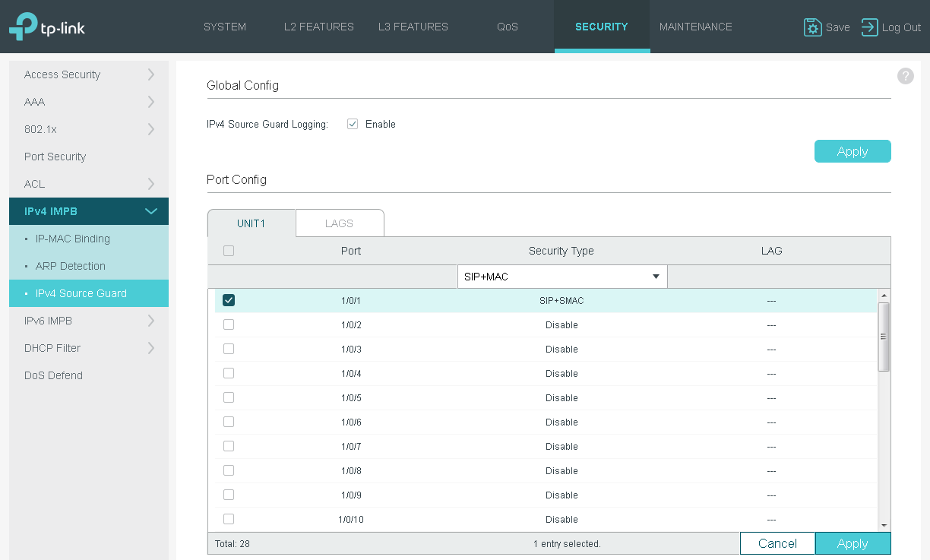930x560 pixels.
Task: Click the Save text link
Action: tap(837, 27)
